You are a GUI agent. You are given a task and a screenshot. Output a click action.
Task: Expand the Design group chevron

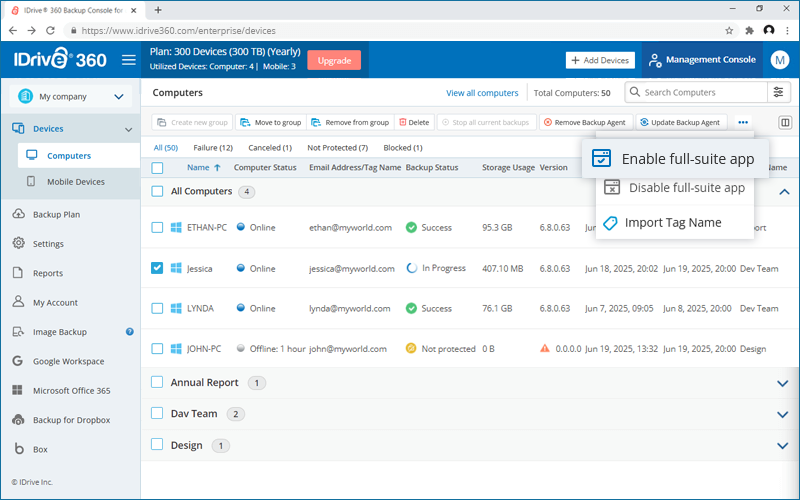click(783, 445)
